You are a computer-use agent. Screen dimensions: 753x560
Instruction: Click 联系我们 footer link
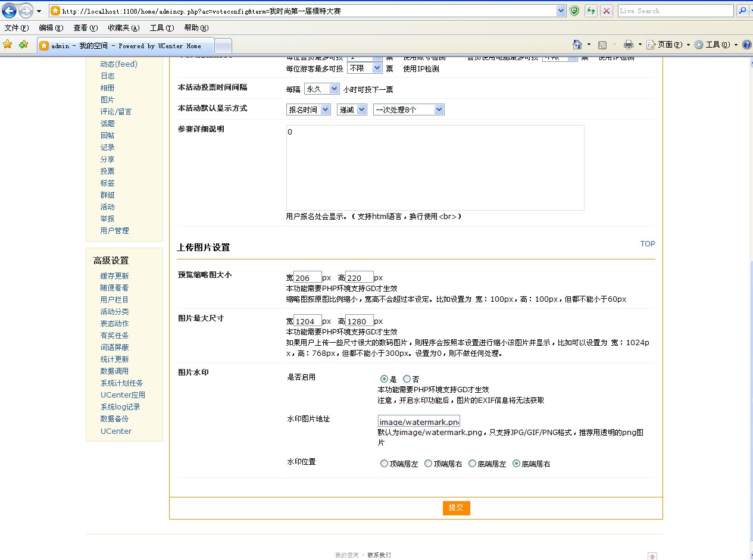[379, 555]
